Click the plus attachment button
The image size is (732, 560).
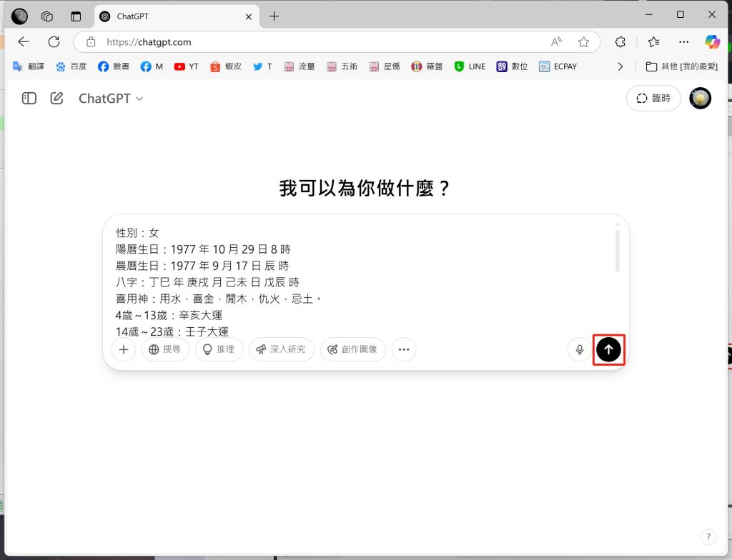click(124, 349)
